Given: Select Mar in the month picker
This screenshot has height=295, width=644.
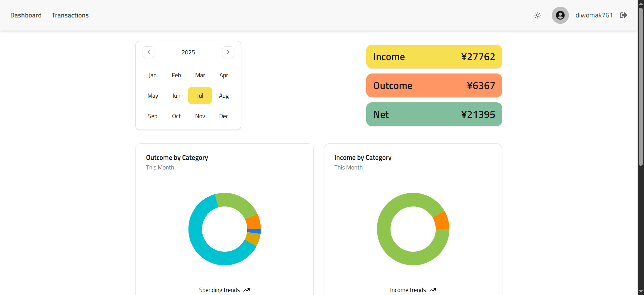Looking at the screenshot, I should point(200,75).
